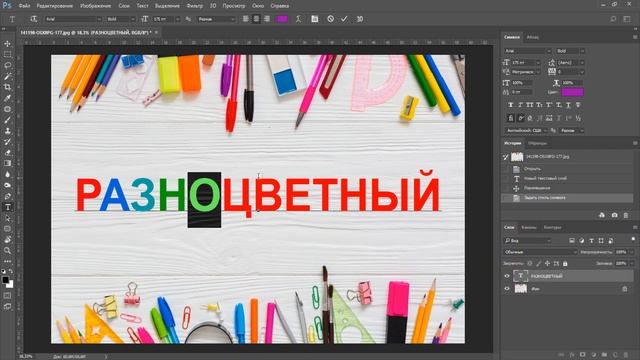Viewport: 640px width, 360px height.
Task: Toggle Faux Bold in Character panel
Action: pyautogui.click(x=511, y=105)
